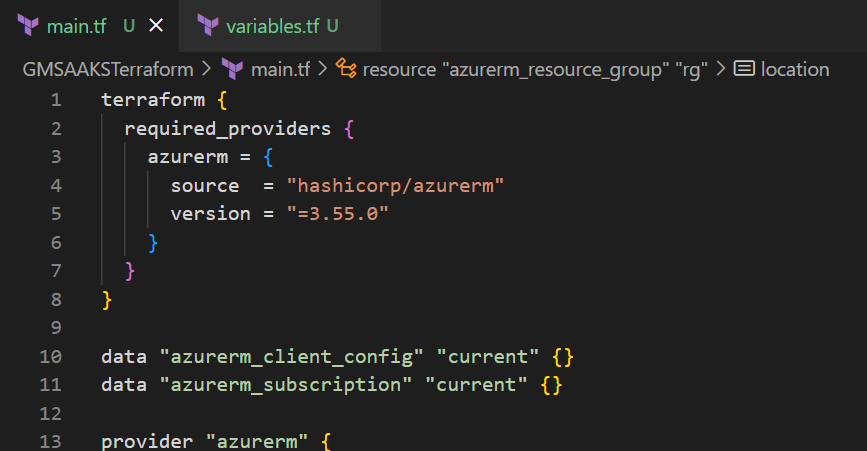Click line number 10 in the gutter

51,357
